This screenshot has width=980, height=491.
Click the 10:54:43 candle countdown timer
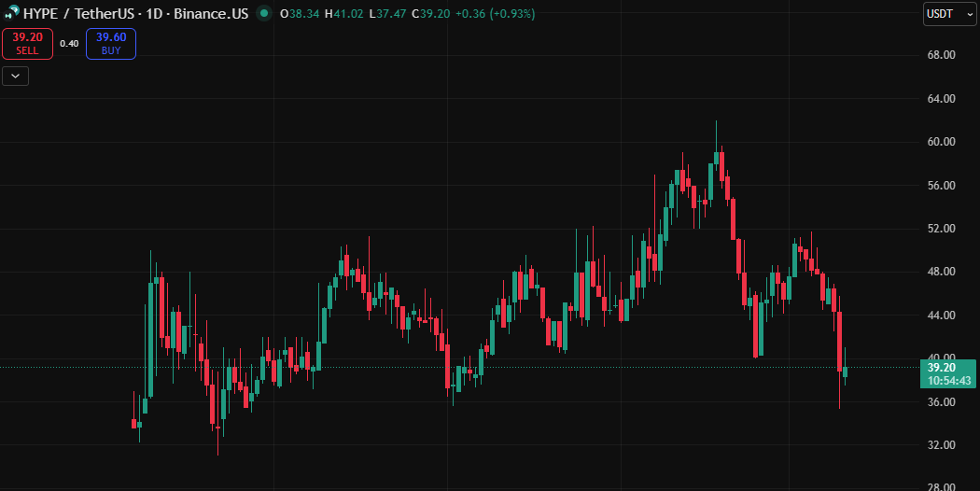[949, 380]
